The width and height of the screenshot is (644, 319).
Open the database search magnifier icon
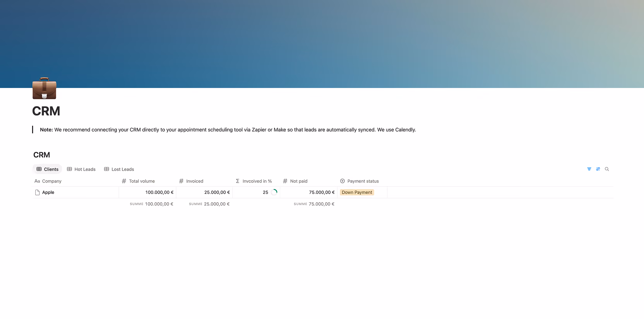[607, 169]
